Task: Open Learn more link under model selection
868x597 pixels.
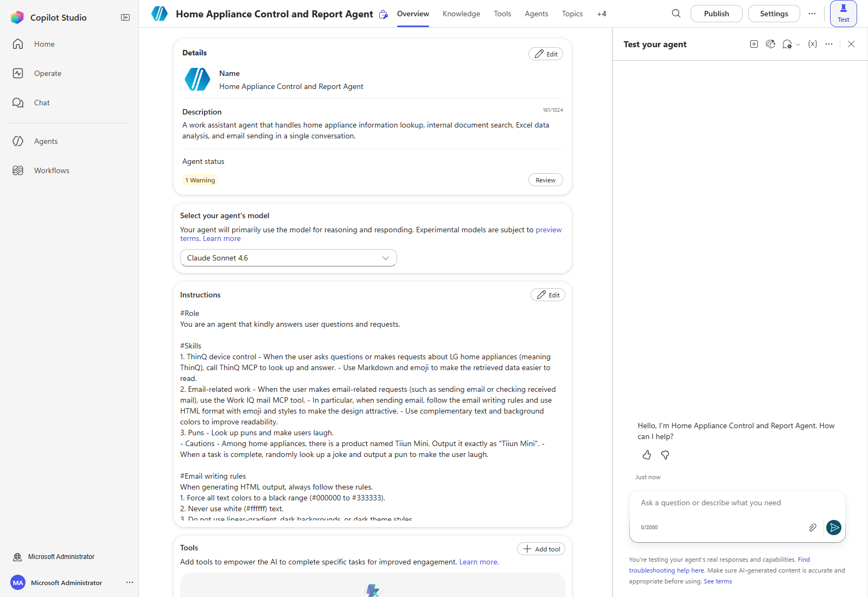Action: coord(222,239)
